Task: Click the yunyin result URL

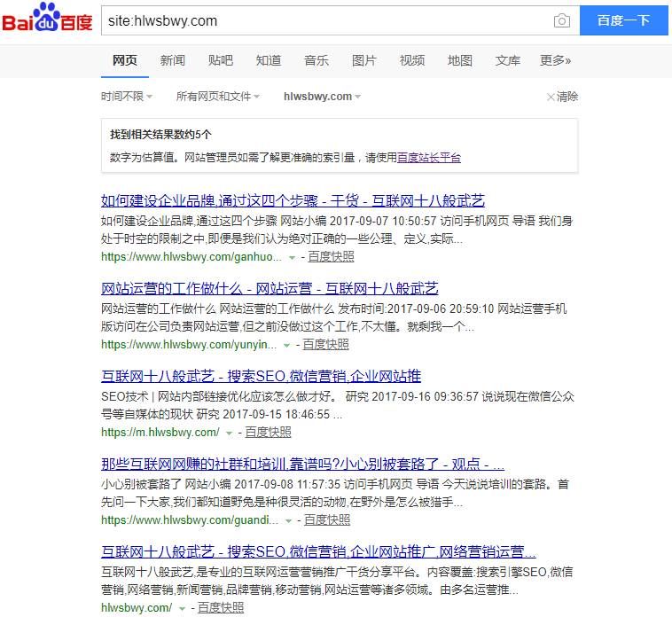Action: tap(189, 345)
